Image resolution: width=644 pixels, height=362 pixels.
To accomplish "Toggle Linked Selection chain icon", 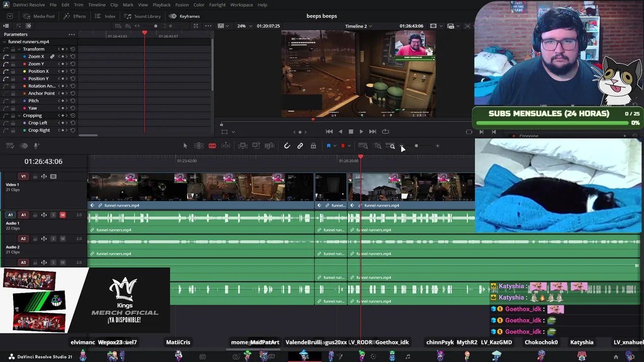I will (x=300, y=146).
